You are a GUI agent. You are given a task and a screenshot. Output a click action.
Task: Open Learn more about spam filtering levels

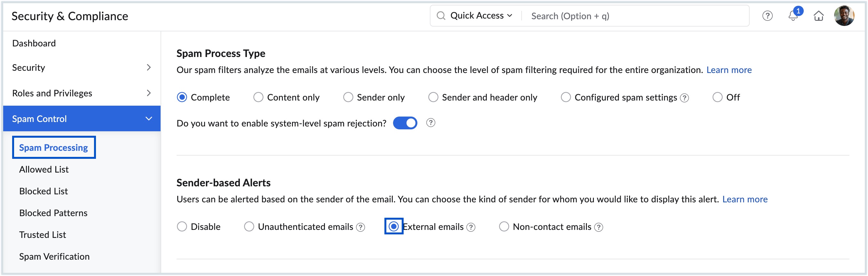click(x=729, y=70)
